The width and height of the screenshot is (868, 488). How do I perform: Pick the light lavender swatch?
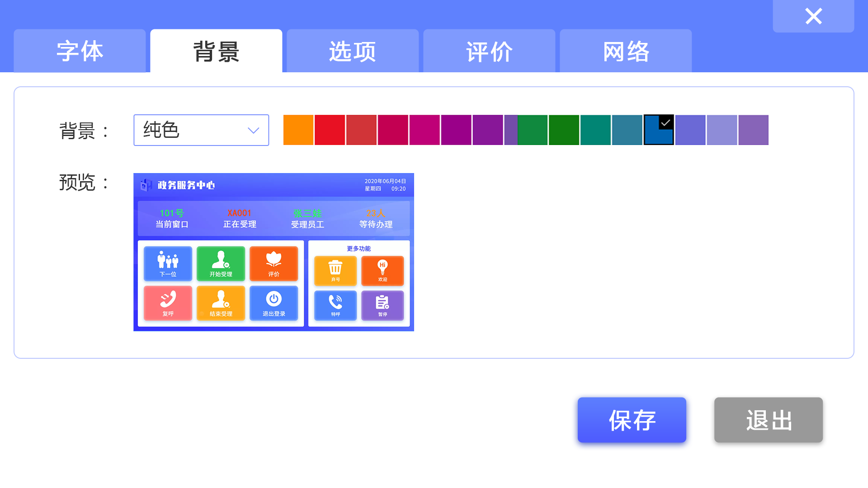(722, 130)
